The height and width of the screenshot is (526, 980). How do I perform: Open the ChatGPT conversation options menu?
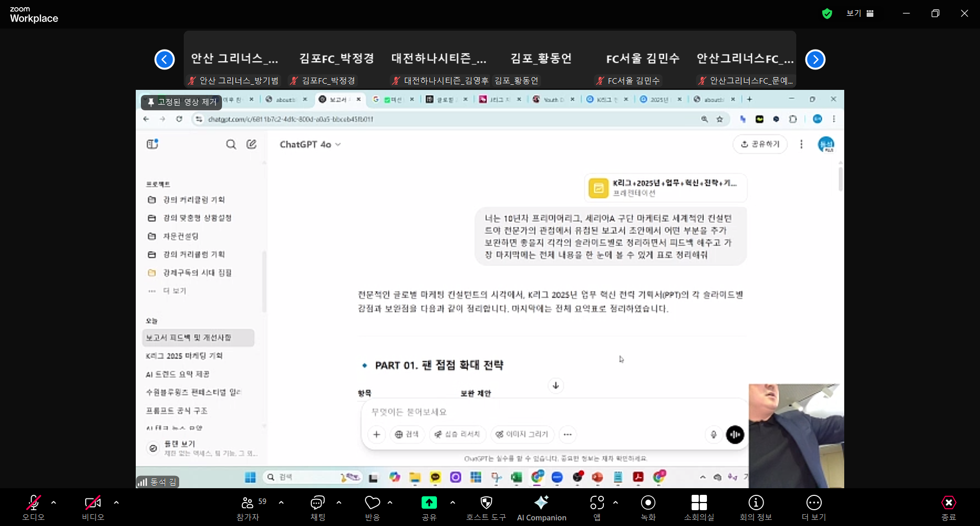801,145
